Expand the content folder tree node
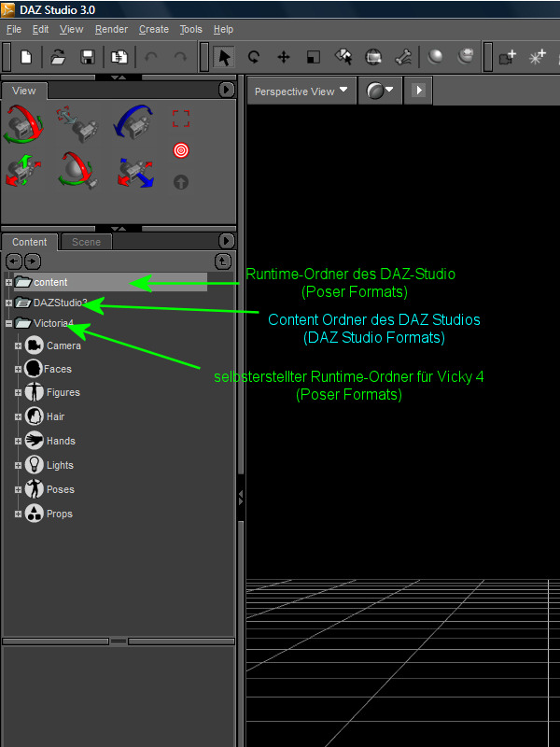 coord(8,283)
